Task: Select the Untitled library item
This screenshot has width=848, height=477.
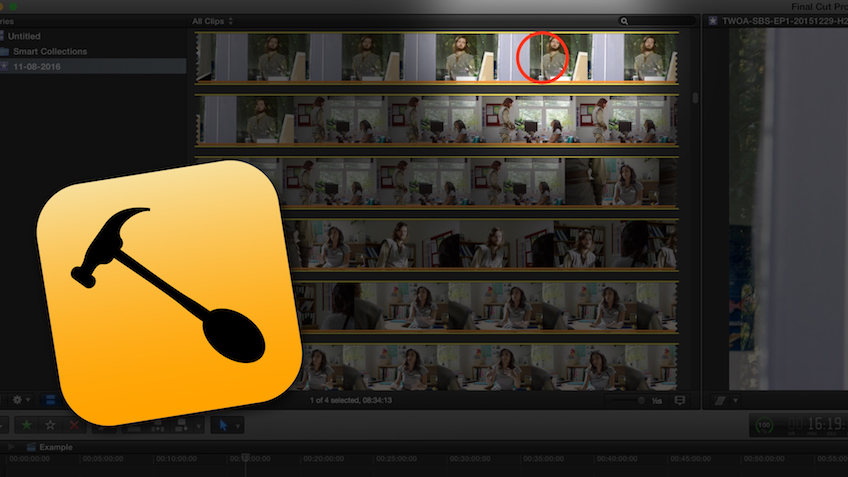Action: 24,36
